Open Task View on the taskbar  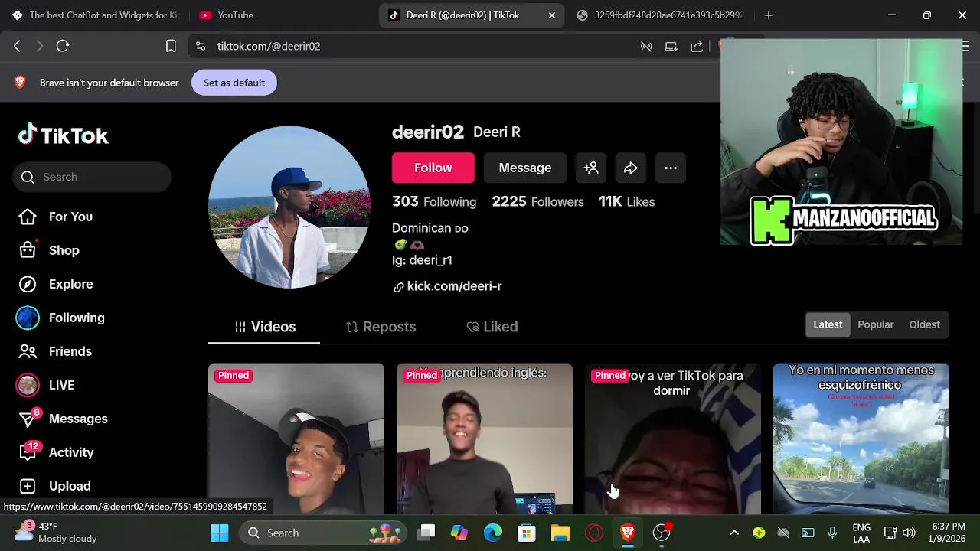(x=426, y=533)
